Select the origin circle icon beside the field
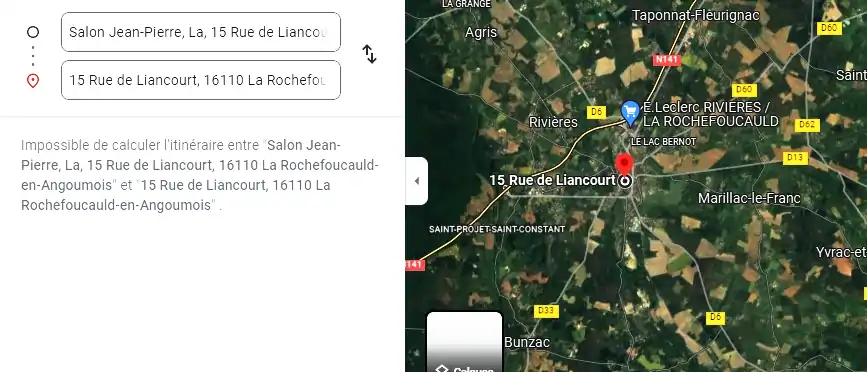Viewport: 867px width, 372px height. (x=33, y=32)
